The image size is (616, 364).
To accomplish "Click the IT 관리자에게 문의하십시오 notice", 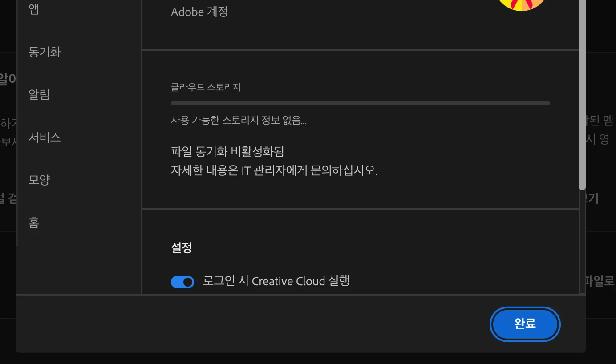I will pyautogui.click(x=274, y=170).
